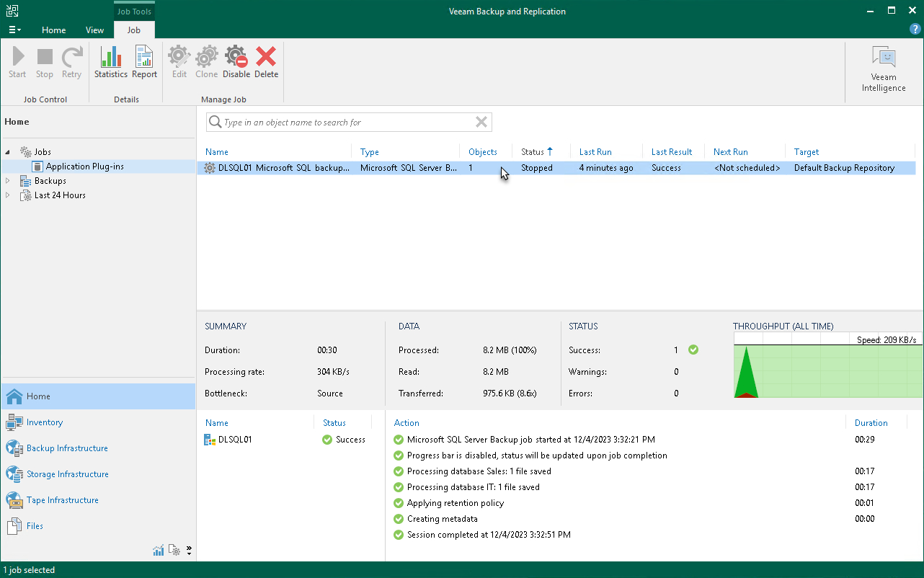Image resolution: width=924 pixels, height=578 pixels.
Task: Click the Tape Infrastructure icon
Action: 14,500
